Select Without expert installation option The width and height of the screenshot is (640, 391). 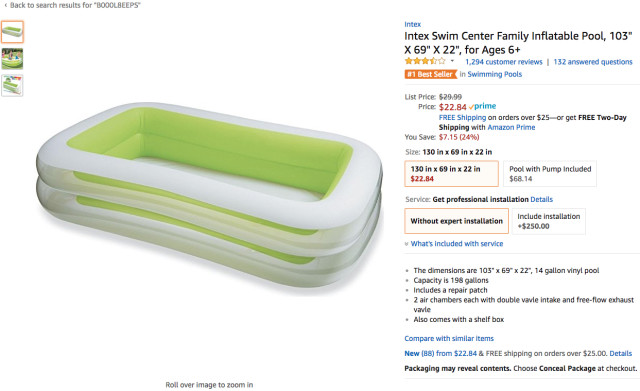(x=456, y=221)
